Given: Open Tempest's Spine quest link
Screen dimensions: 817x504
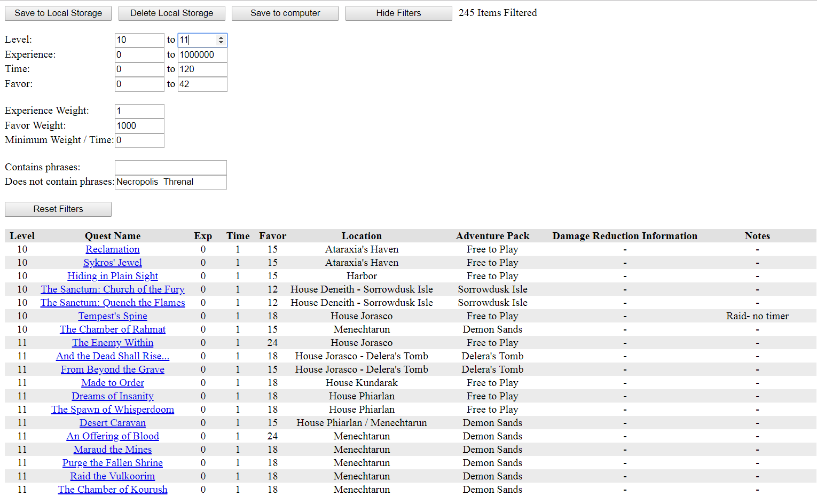Looking at the screenshot, I should point(113,316).
